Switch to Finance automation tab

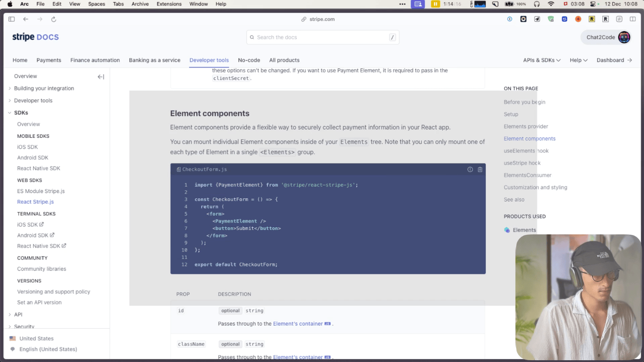tap(95, 60)
